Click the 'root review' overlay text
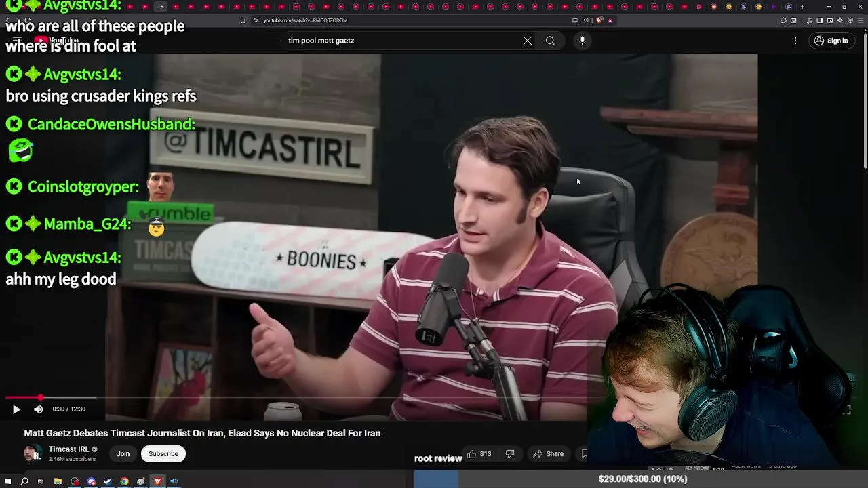This screenshot has height=488, width=868. point(438,459)
